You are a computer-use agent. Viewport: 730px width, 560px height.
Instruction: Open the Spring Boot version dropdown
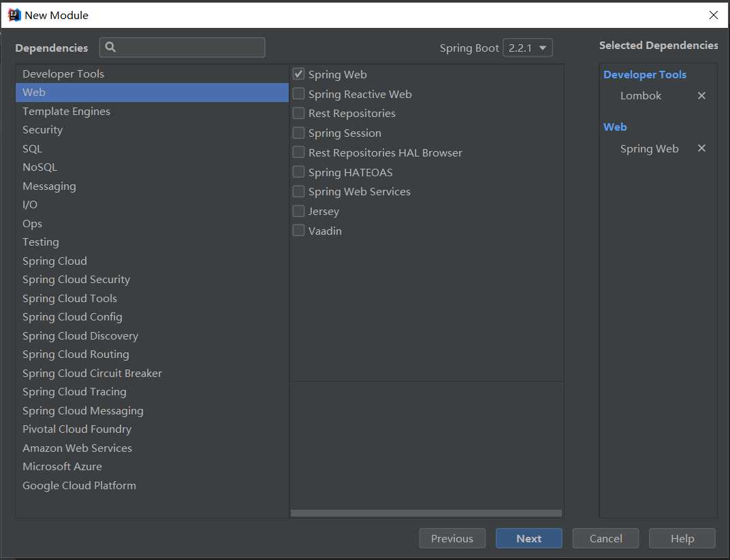528,48
